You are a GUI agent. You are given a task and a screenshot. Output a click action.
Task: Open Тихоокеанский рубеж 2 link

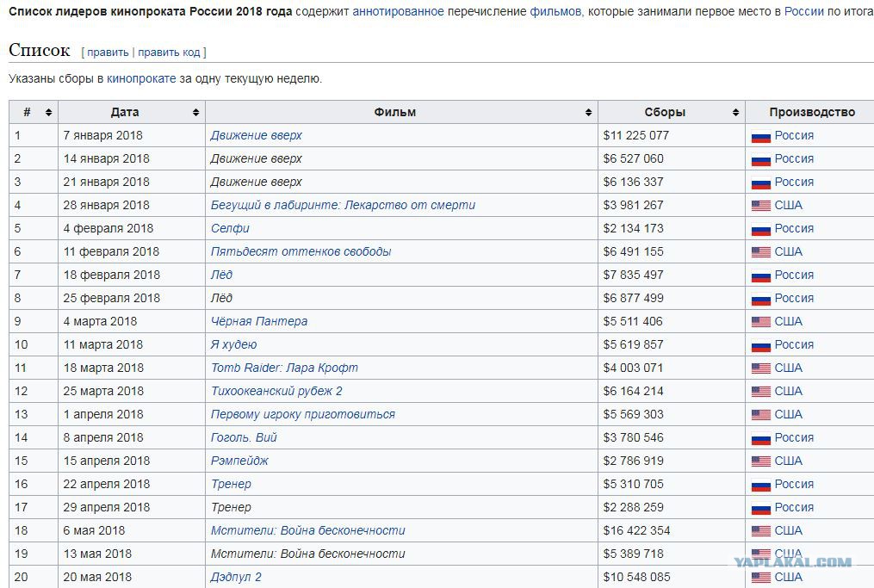click(276, 391)
